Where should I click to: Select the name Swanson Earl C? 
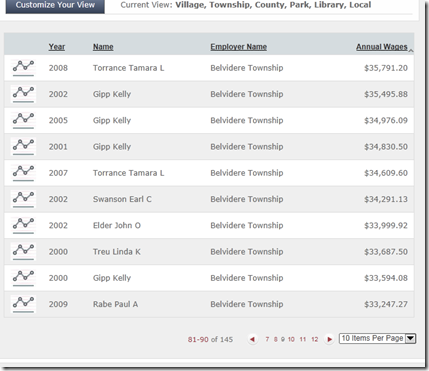click(122, 199)
